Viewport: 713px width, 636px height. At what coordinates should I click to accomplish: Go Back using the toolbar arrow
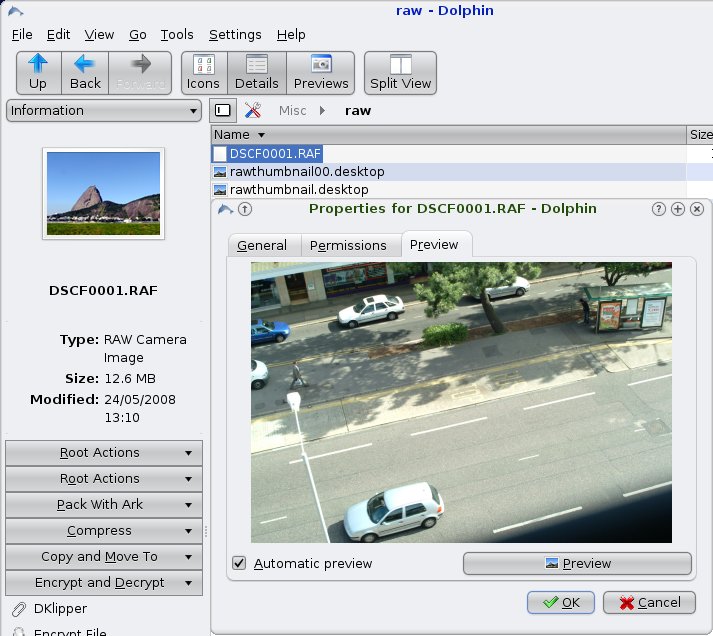[85, 72]
